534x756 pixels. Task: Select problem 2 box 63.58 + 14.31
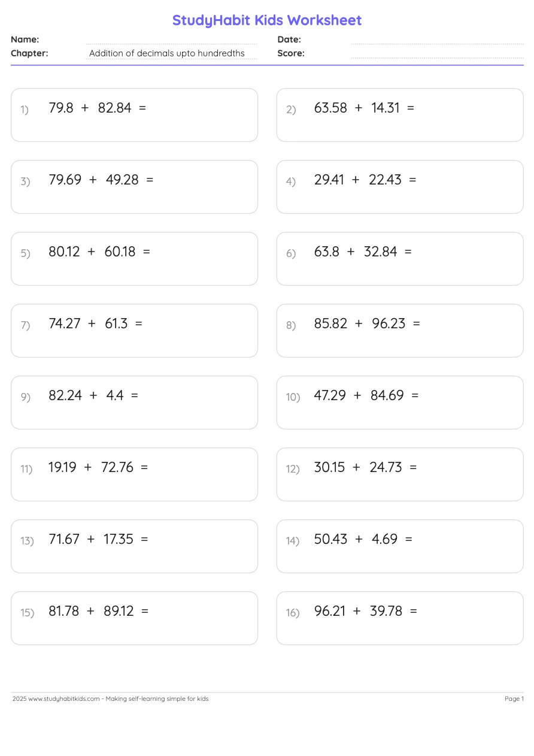coord(400,115)
